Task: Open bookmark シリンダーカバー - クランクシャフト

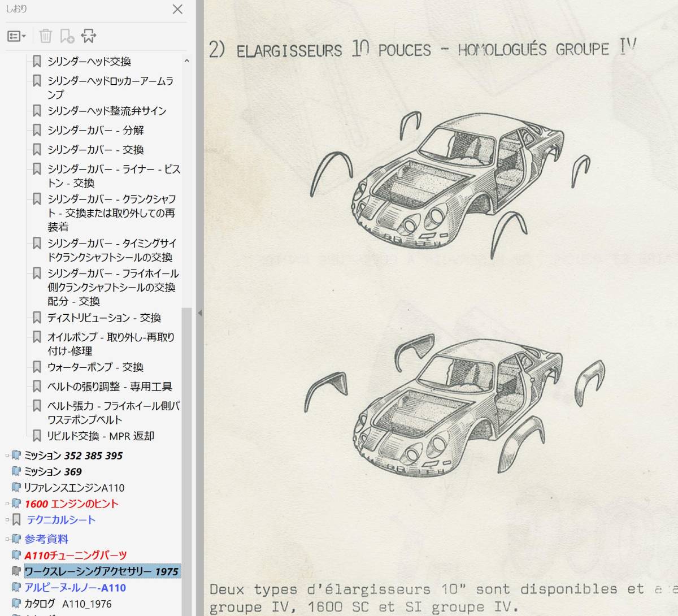Action: 112,212
